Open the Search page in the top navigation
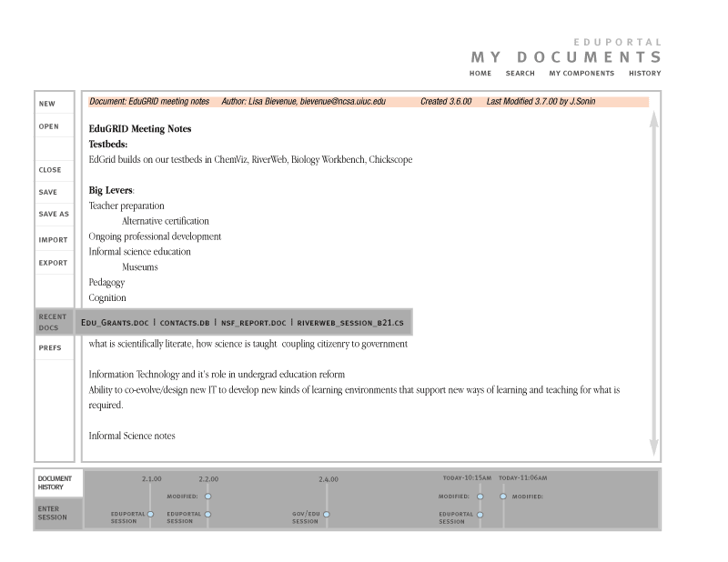Viewport: 728px width, 562px height. tap(521, 74)
